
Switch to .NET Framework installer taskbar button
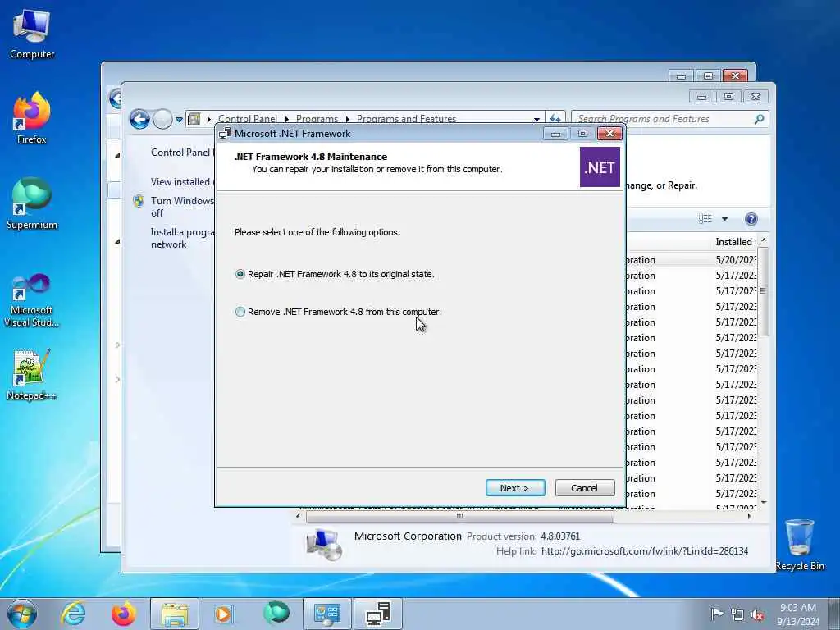click(x=378, y=614)
